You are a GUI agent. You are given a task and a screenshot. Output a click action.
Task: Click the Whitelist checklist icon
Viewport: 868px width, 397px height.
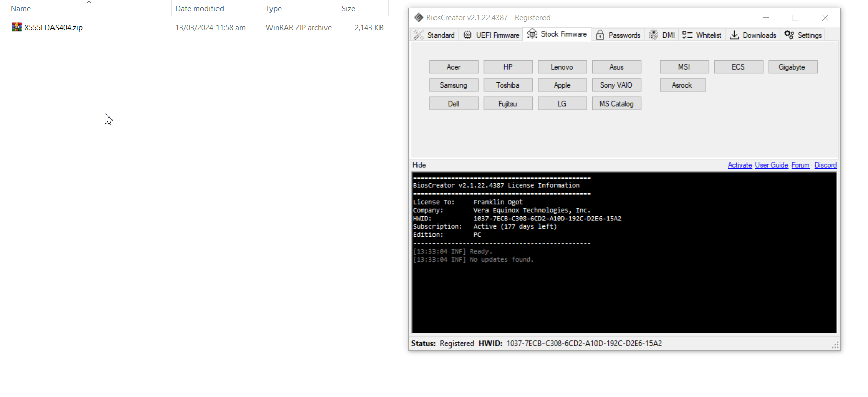[687, 35]
